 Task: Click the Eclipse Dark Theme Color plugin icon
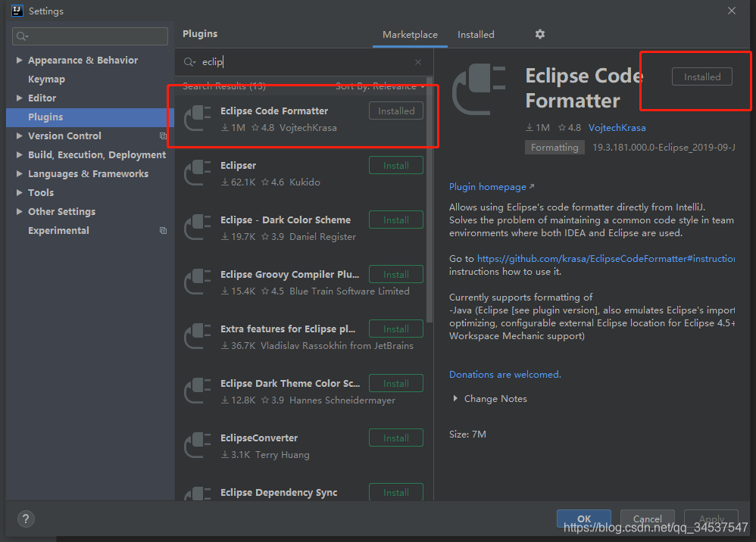pos(198,391)
